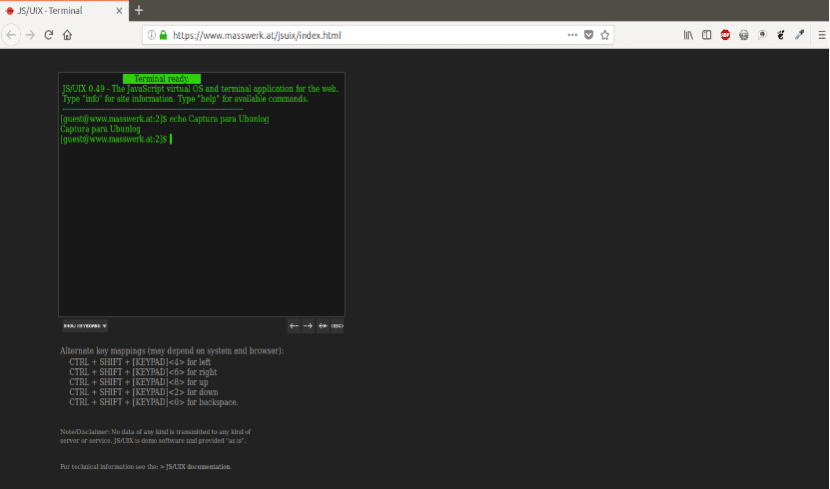Open page actions three-dots menu
This screenshot has height=489, width=830.
coord(572,35)
